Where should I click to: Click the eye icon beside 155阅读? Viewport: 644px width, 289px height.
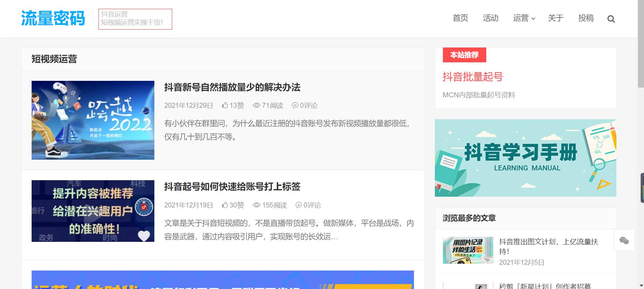(257, 205)
